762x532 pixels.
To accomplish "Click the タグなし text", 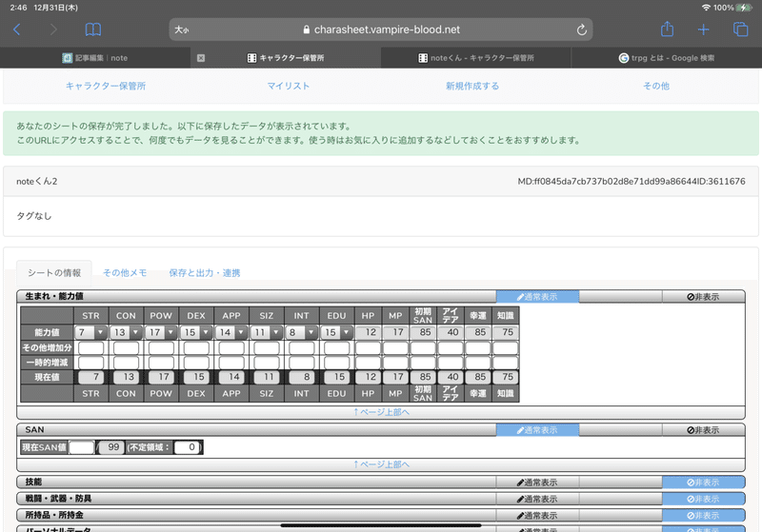I will pos(34,216).
